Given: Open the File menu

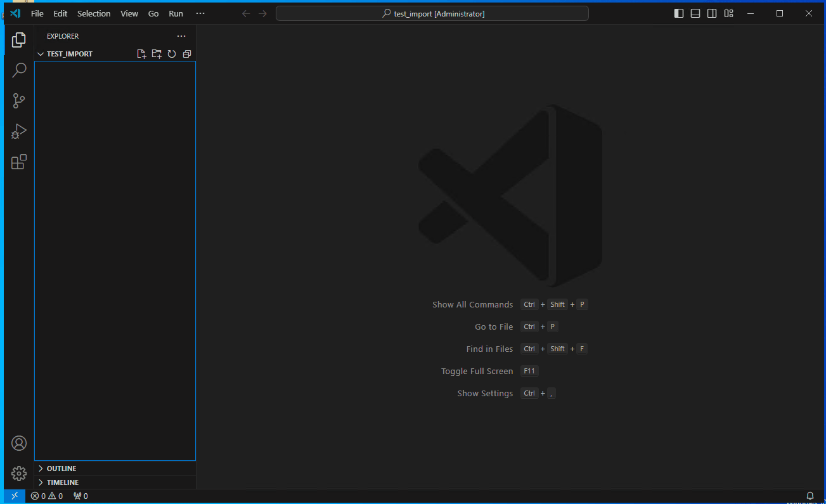Looking at the screenshot, I should tap(37, 13).
